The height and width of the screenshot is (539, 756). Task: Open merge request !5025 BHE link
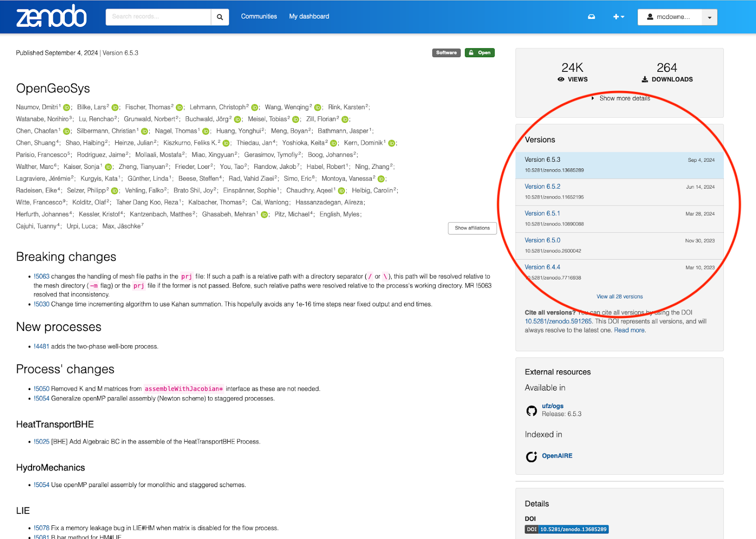(42, 442)
